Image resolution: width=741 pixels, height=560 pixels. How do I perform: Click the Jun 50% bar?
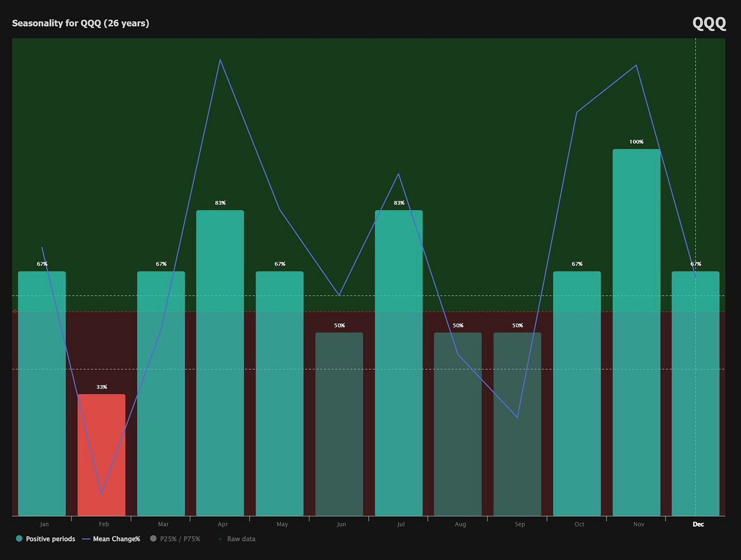click(339, 424)
